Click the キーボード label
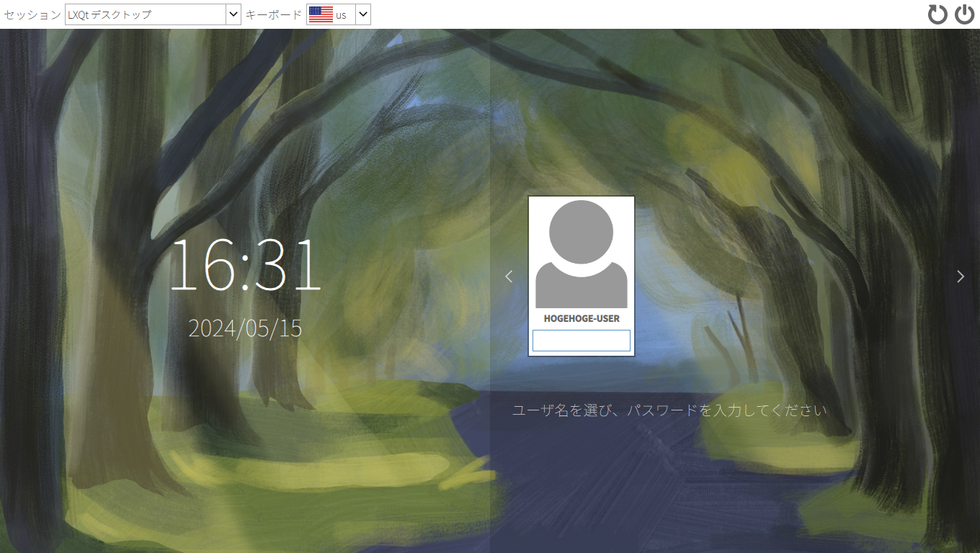This screenshot has width=980, height=553. [x=274, y=14]
